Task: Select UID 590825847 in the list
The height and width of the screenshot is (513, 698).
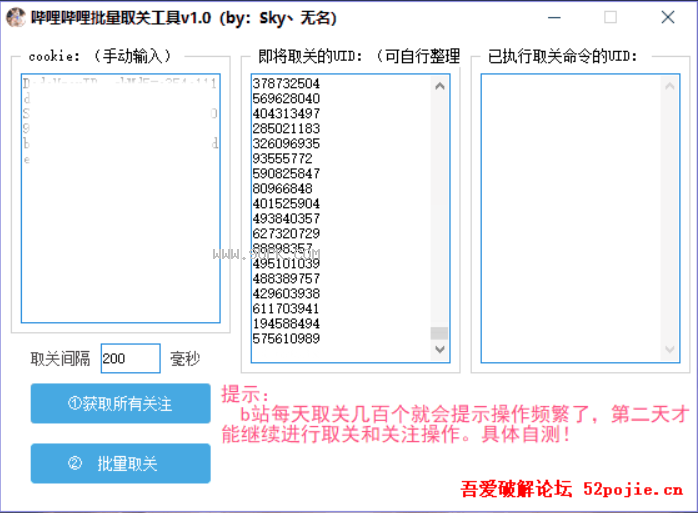Action: pos(286,173)
